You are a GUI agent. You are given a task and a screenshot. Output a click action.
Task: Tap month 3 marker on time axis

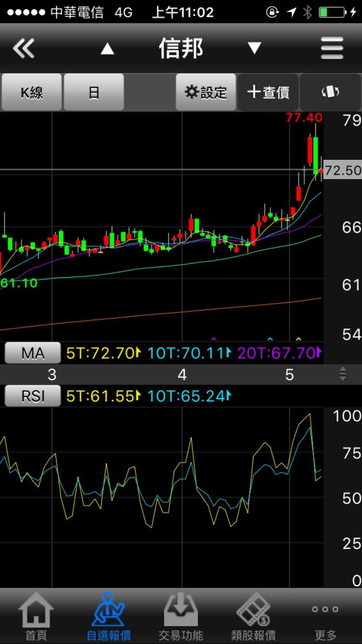tap(52, 375)
